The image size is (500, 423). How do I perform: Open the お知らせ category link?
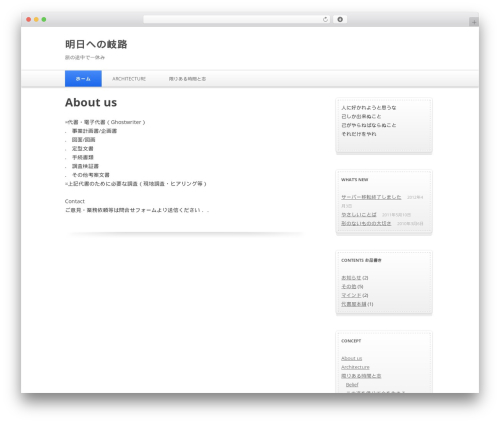(x=351, y=278)
